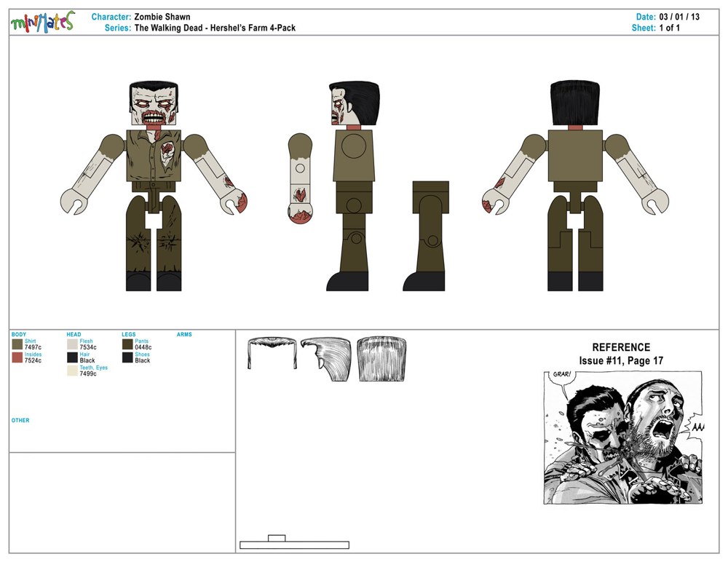Click the "HEAD" section heading
Screen dimensions: 728x562
coord(74,334)
